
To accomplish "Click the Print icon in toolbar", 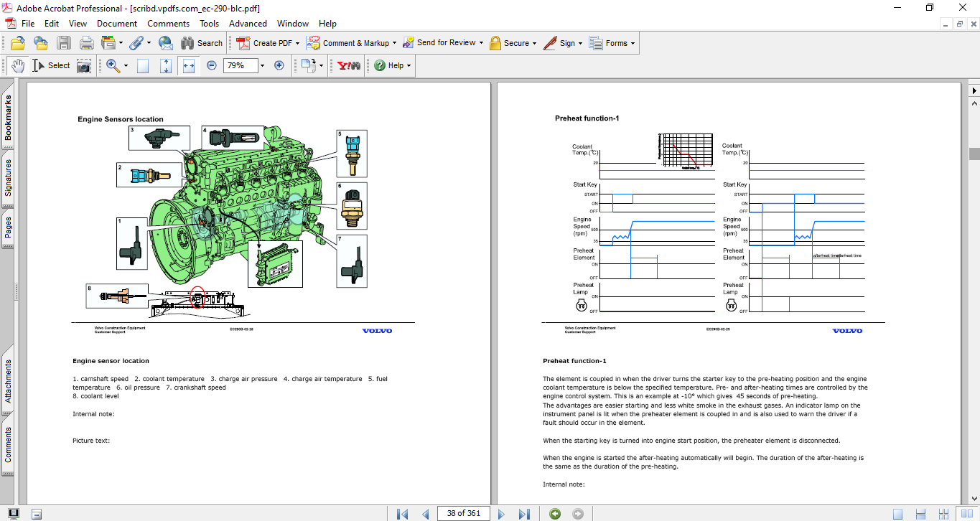I will click(87, 43).
